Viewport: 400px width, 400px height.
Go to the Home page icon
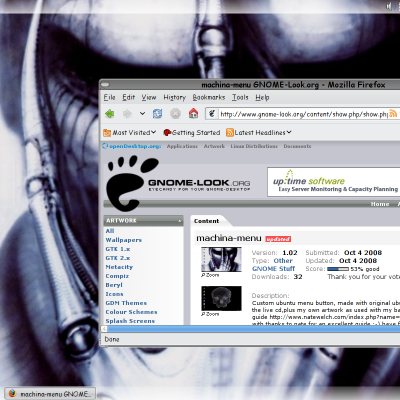[193, 113]
